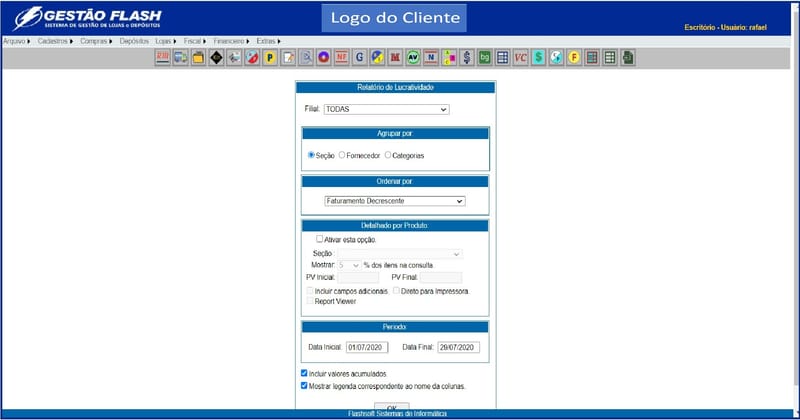Click the yellow F circle icon
This screenshot has height=420, width=800.
574,58
